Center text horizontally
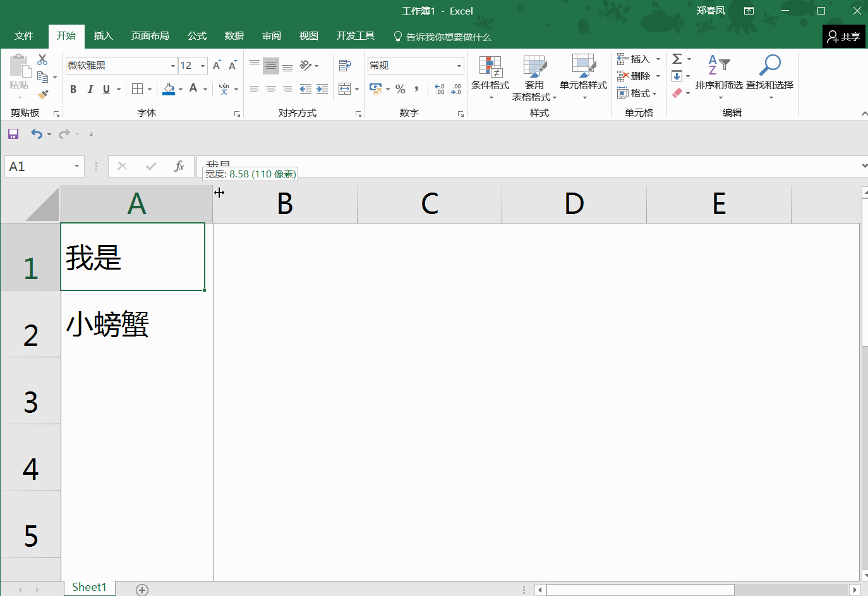Viewport: 868px width, 596px height. 271,89
